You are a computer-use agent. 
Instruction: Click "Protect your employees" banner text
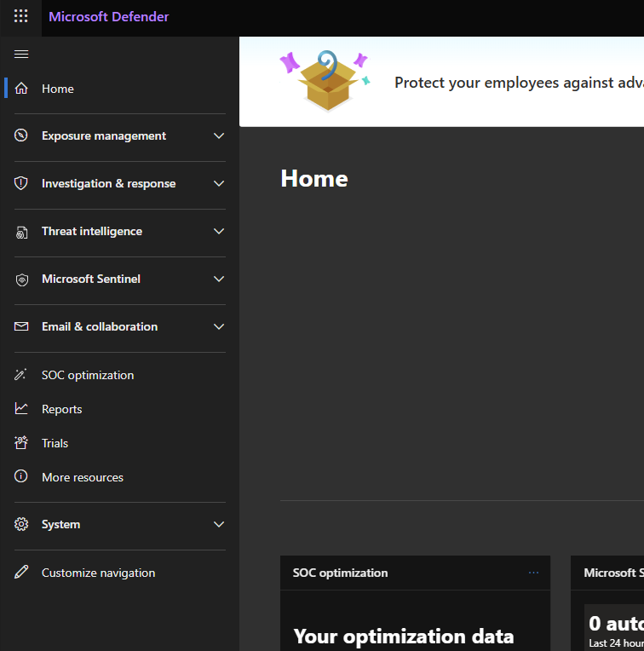coord(519,83)
